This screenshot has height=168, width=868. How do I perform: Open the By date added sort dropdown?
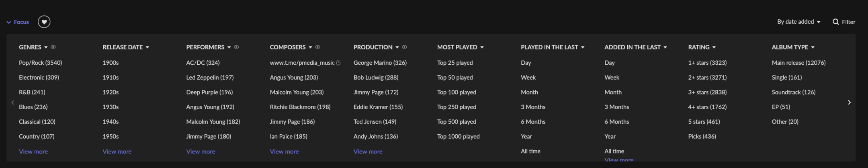[x=798, y=22]
